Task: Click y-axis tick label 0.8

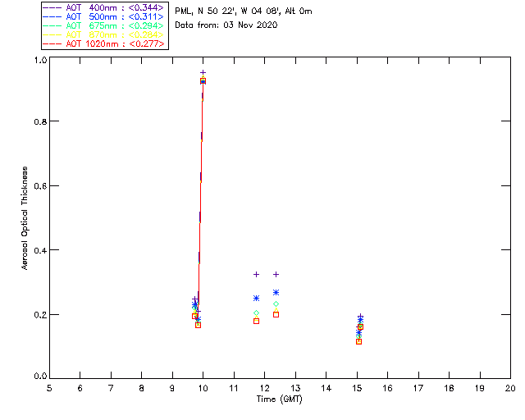Action: 40,121
